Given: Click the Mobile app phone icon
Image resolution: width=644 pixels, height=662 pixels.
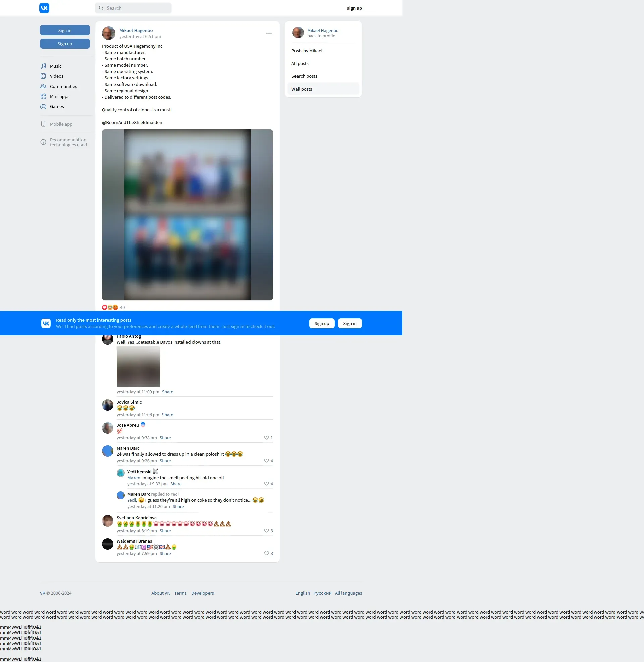Looking at the screenshot, I should (x=43, y=124).
